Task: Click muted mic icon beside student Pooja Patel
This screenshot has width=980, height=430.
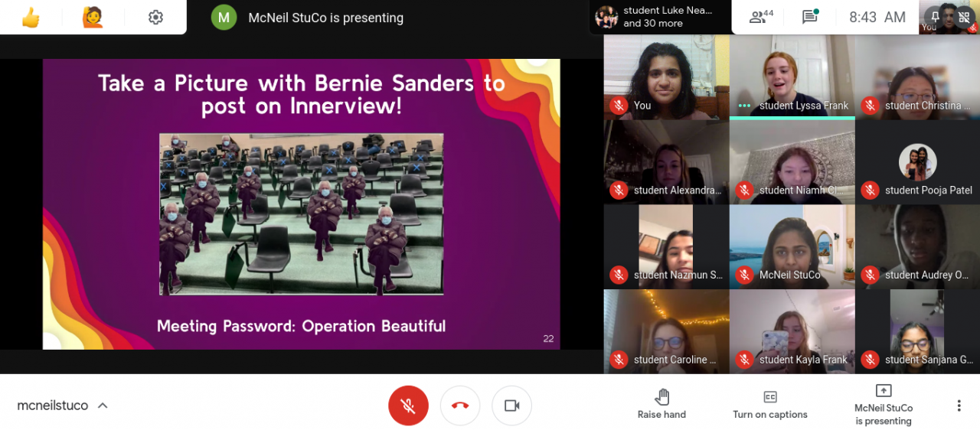Action: pyautogui.click(x=869, y=191)
